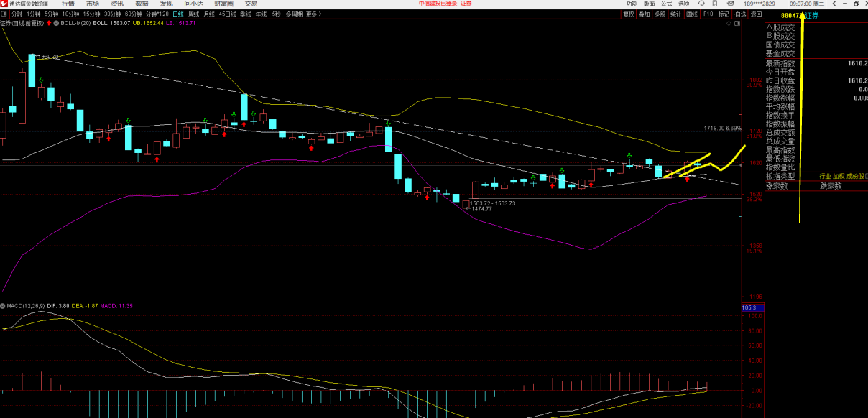The width and height of the screenshot is (868, 418).
Task: Click the 叠加 overlay button
Action: [645, 14]
